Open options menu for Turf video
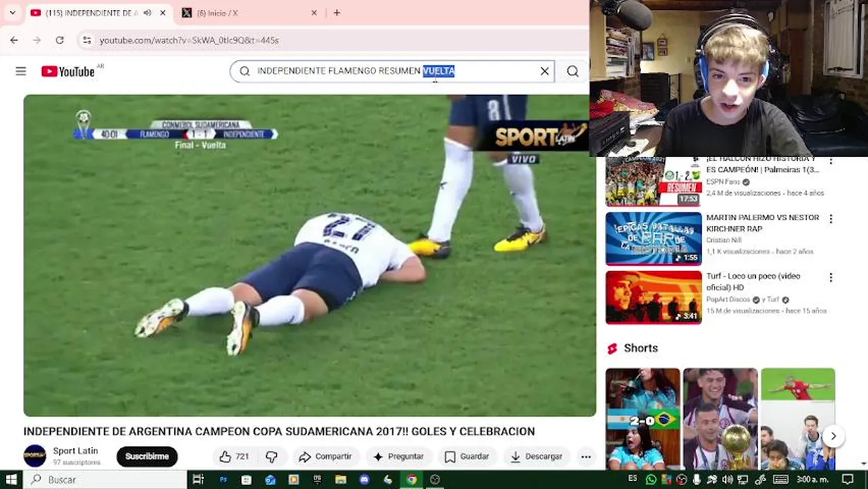Screen dimensions: 868x489 click(830, 277)
